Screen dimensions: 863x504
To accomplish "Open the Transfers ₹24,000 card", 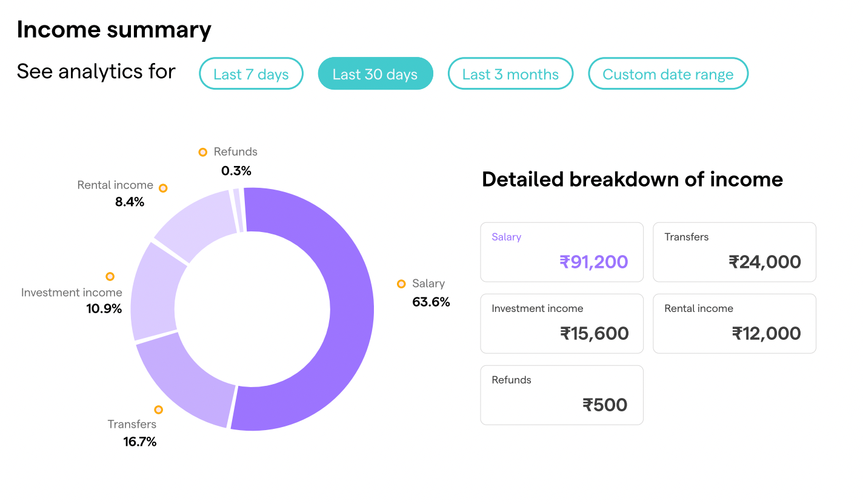I will (734, 252).
